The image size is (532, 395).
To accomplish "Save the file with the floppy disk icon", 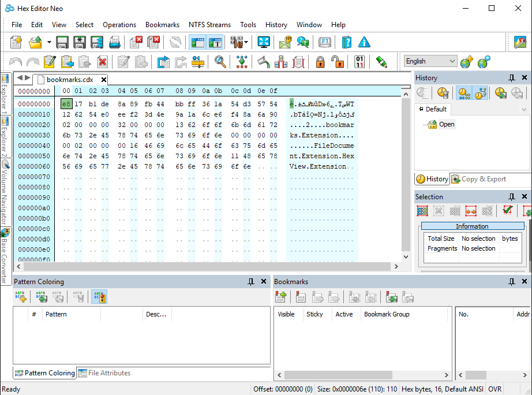I will (x=62, y=42).
